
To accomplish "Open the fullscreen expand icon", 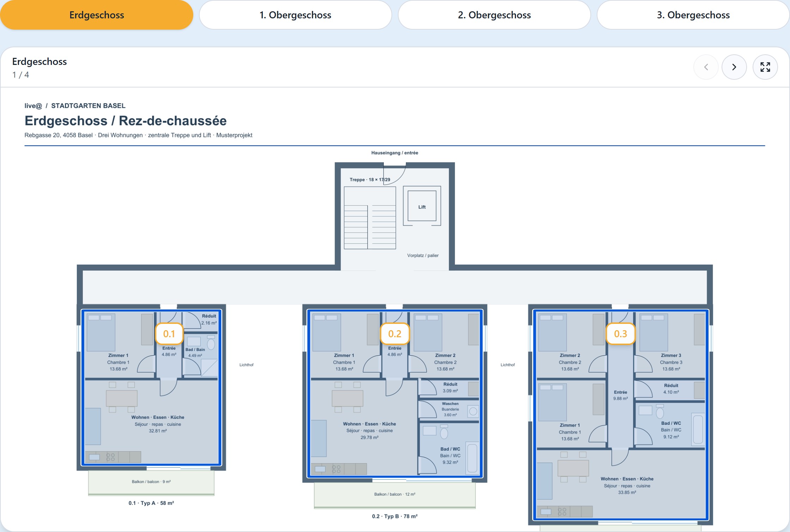I will point(765,67).
